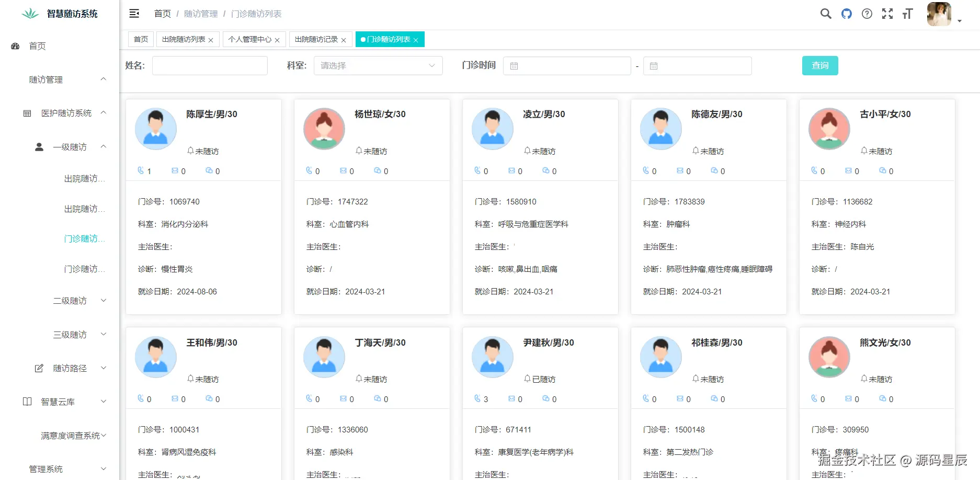This screenshot has width=980, height=480.
Task: Expand the 满意度调查系统 menu
Action: point(60,436)
